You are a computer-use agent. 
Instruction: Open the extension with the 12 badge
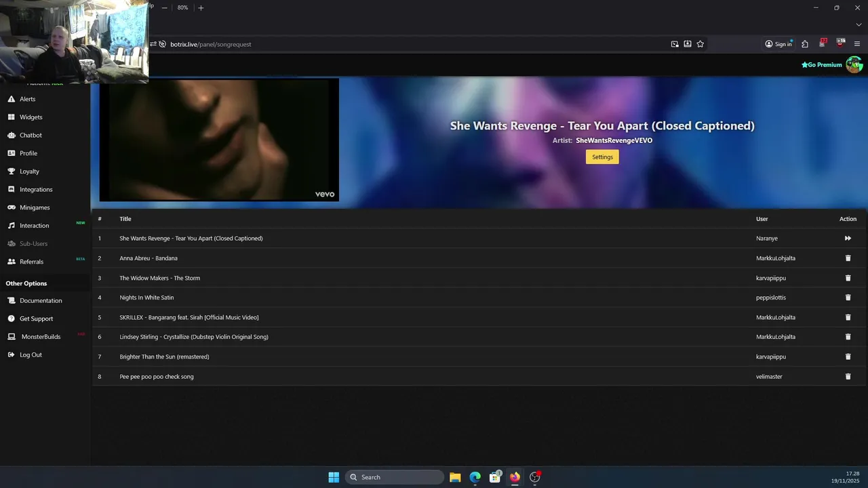[823, 43]
